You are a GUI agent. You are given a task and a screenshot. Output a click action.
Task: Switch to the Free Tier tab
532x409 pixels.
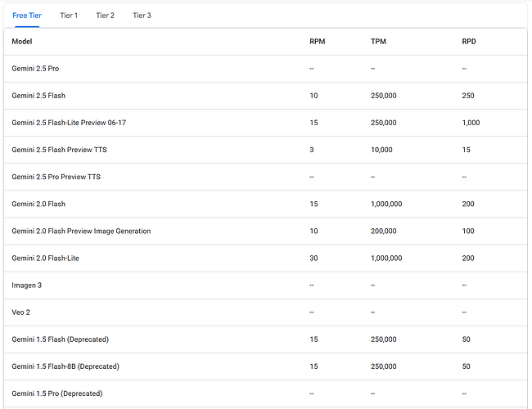27,15
